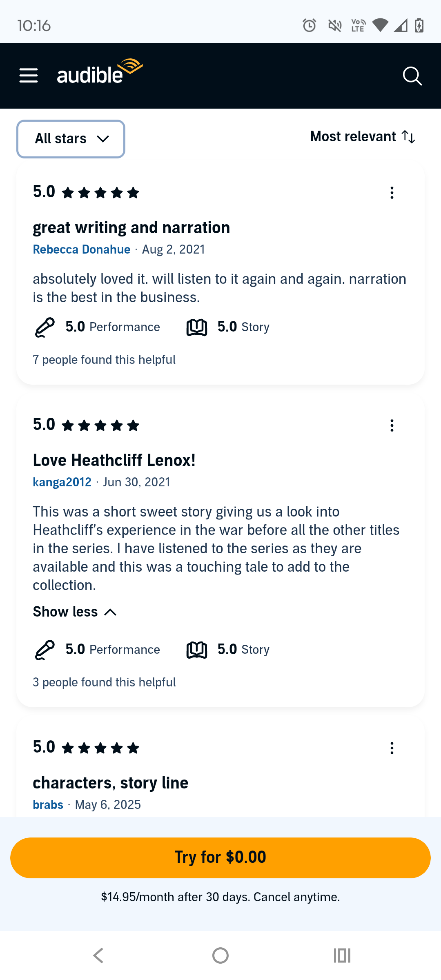The image size is (441, 980).
Task: Open brabs' reviewer profile
Action: click(x=48, y=805)
